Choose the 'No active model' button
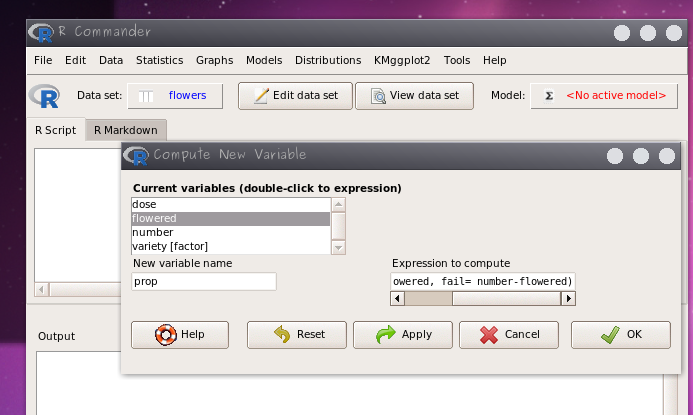693x415 pixels. pos(604,96)
